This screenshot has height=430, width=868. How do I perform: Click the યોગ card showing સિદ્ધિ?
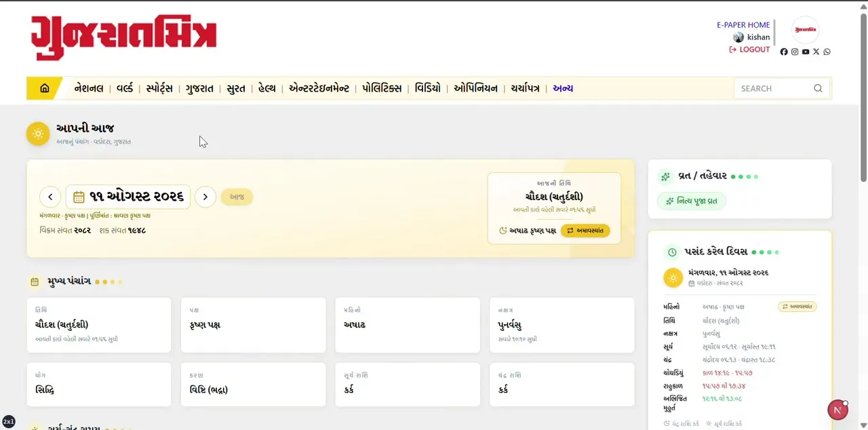(x=99, y=385)
